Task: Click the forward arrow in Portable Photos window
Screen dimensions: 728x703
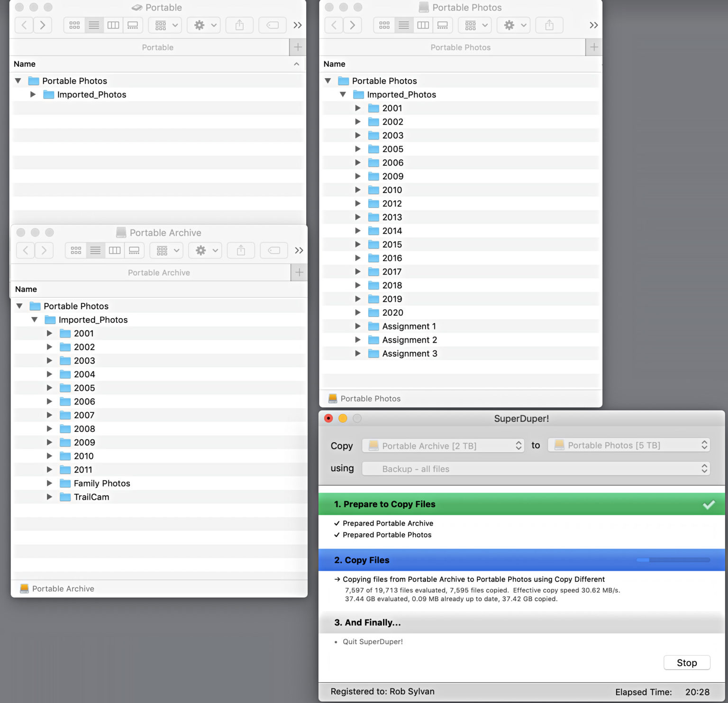Action: click(x=353, y=25)
